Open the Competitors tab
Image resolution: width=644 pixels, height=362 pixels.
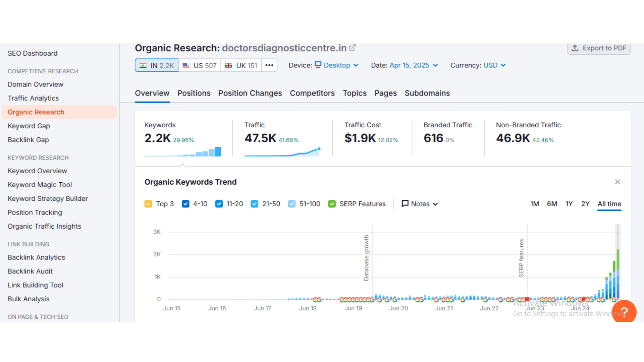(x=312, y=93)
